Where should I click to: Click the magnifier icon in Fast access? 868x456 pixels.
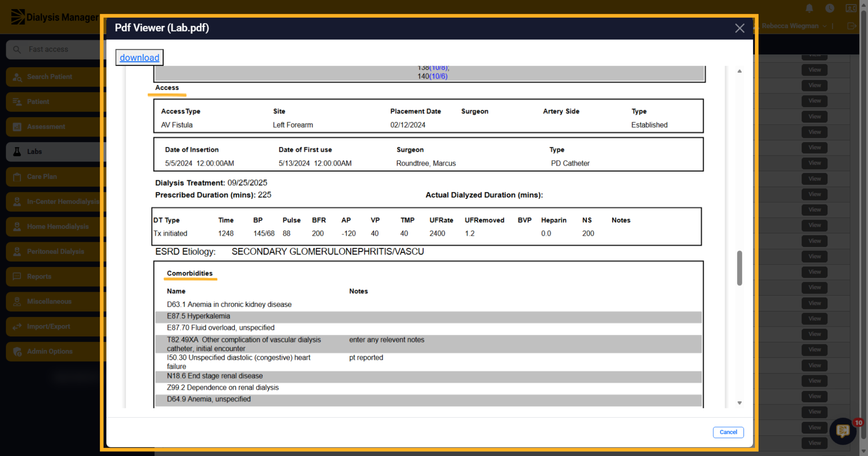pyautogui.click(x=17, y=49)
